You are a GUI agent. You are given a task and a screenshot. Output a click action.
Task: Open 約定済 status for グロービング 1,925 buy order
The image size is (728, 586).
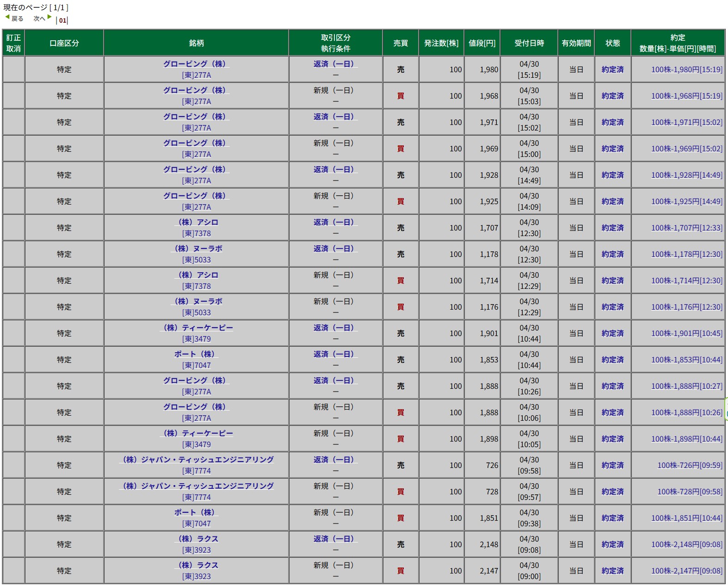pos(612,202)
